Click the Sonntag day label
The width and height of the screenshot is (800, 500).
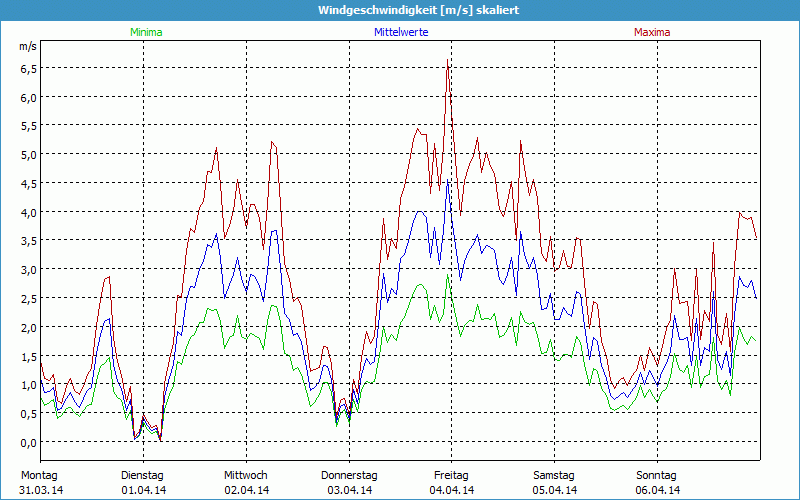657,476
